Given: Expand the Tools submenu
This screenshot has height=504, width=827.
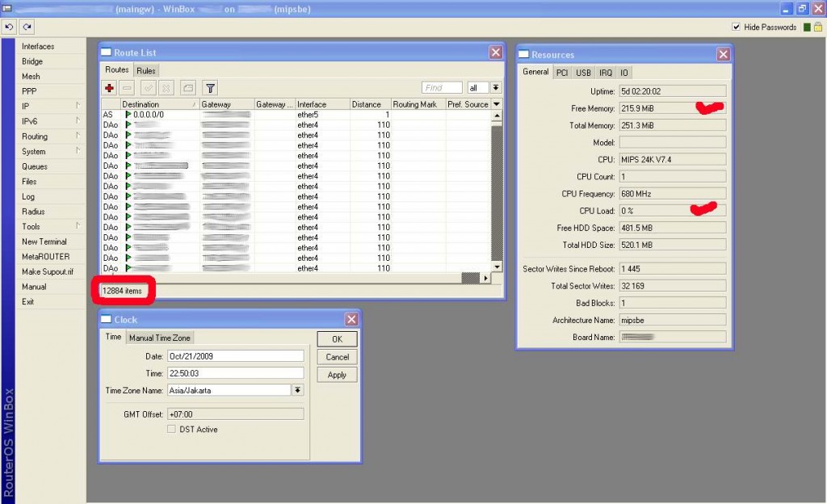Looking at the screenshot, I should pyautogui.click(x=51, y=227).
